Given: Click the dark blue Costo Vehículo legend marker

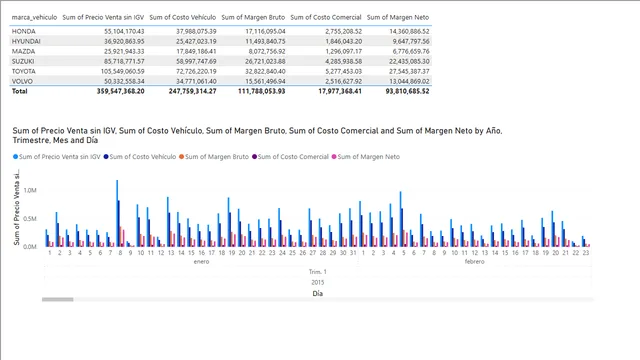Looking at the screenshot, I should click(106, 157).
